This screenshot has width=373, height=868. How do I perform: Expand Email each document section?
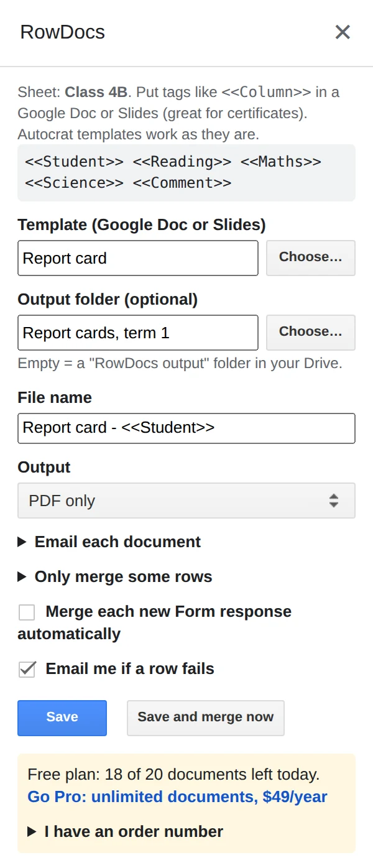coord(109,542)
